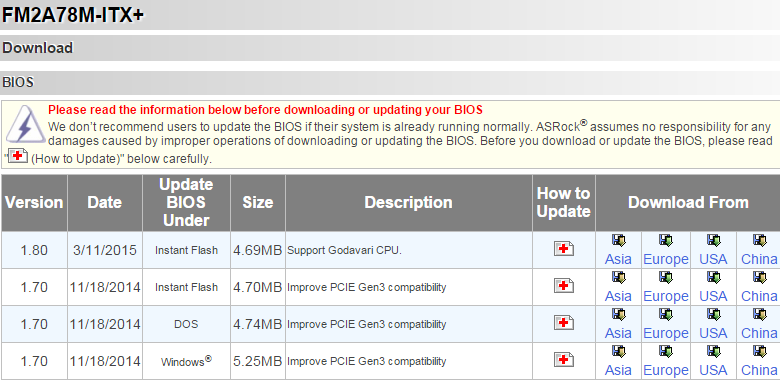Click China download icon for 1.70 DOS
The height and width of the screenshot is (380, 780).
pyautogui.click(x=760, y=315)
